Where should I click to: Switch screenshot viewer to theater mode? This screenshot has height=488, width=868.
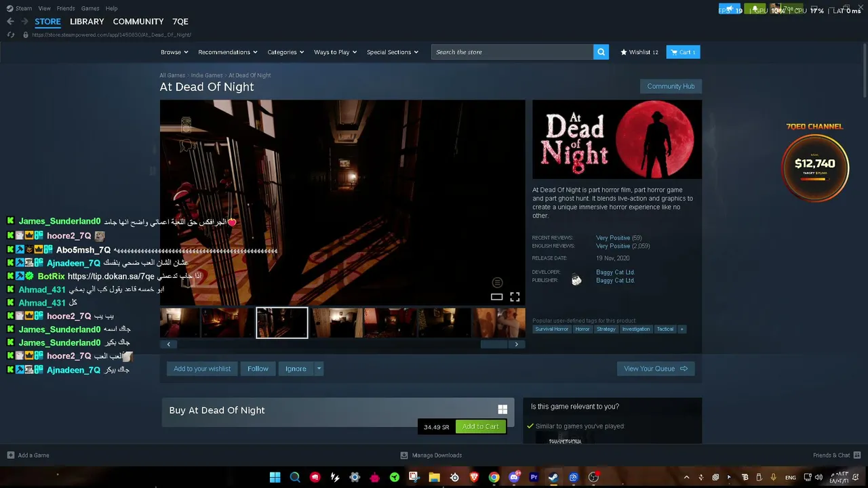click(496, 297)
